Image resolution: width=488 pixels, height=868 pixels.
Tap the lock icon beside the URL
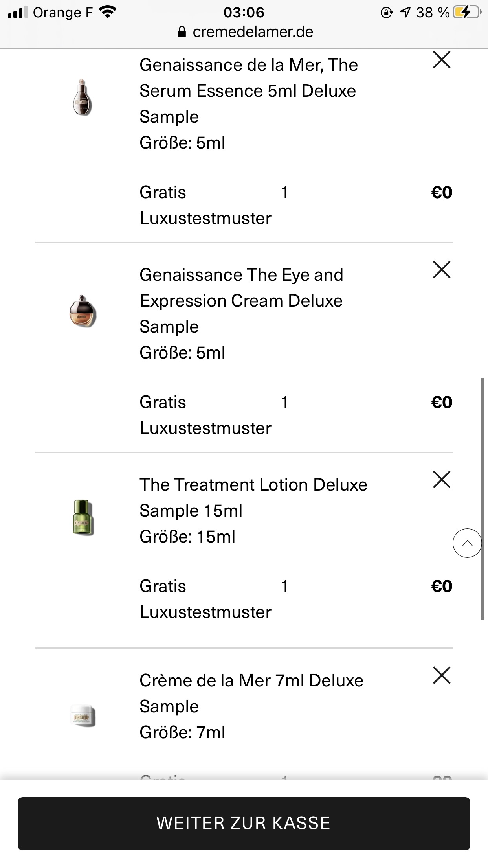pyautogui.click(x=182, y=32)
